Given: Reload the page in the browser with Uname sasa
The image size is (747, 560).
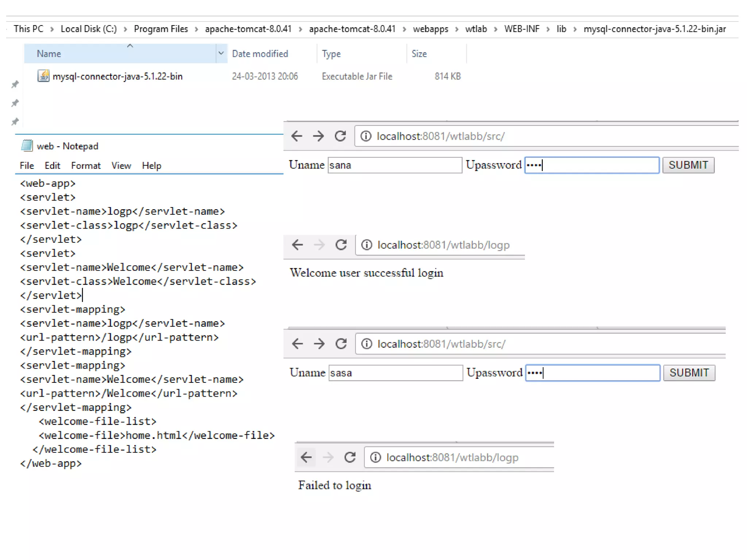Looking at the screenshot, I should click(341, 343).
